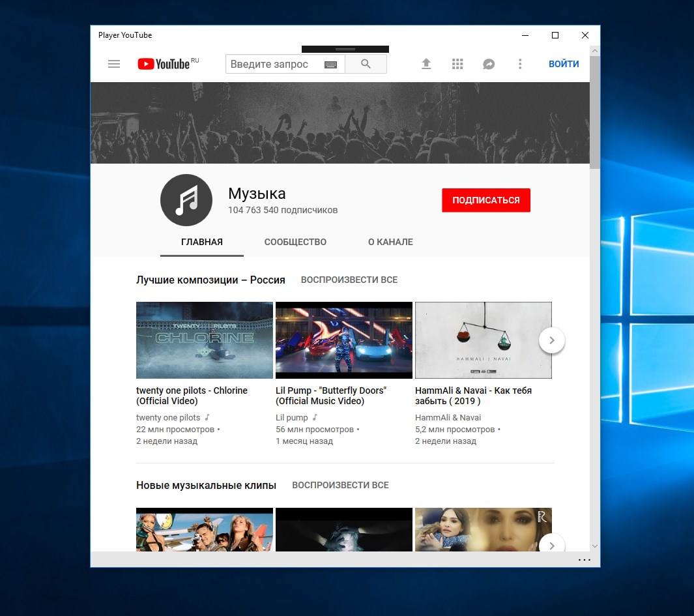The image size is (694, 616).
Task: Switch to the СООБЩЕСТВО tab
Action: [x=295, y=242]
